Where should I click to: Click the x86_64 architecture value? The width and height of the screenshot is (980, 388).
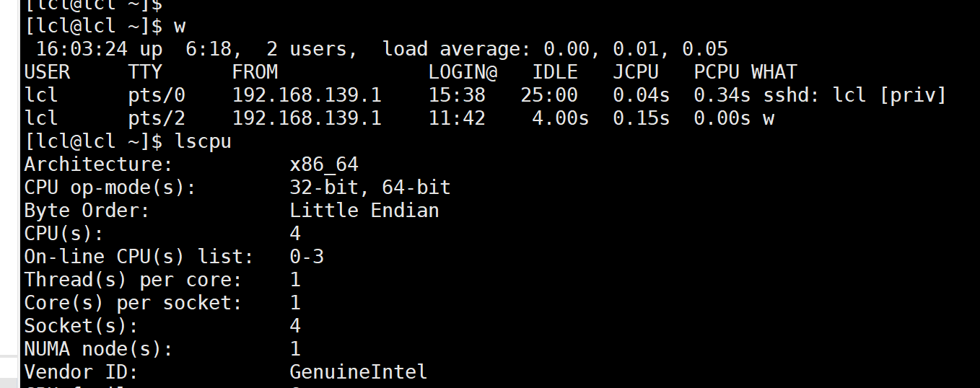(324, 164)
